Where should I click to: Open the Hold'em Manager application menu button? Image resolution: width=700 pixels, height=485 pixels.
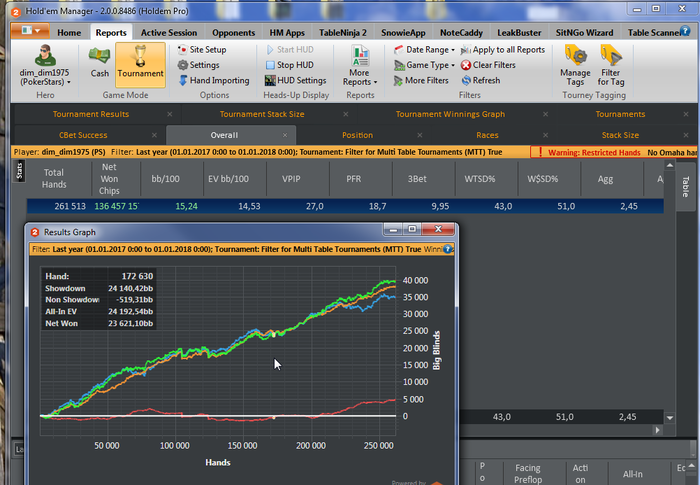tap(30, 30)
